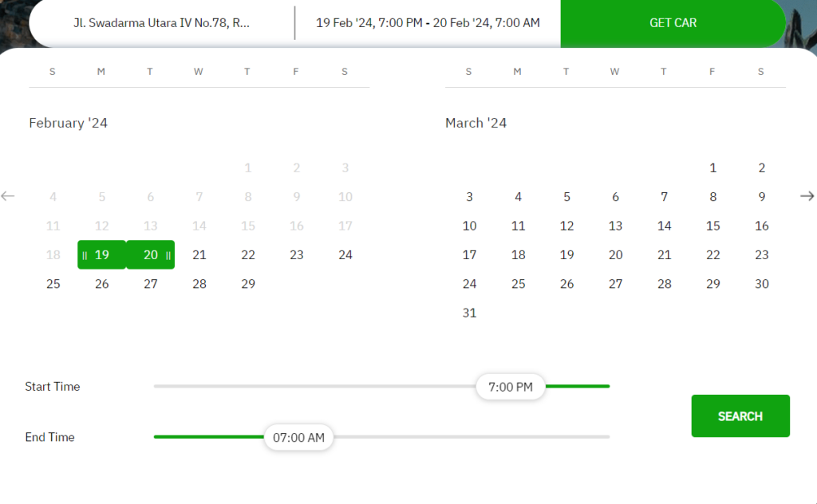
Task: Select February 20 end date
Action: (151, 254)
